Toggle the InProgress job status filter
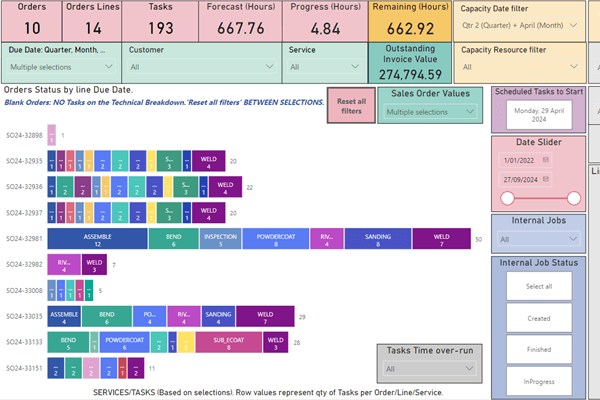600x400 pixels. [539, 380]
